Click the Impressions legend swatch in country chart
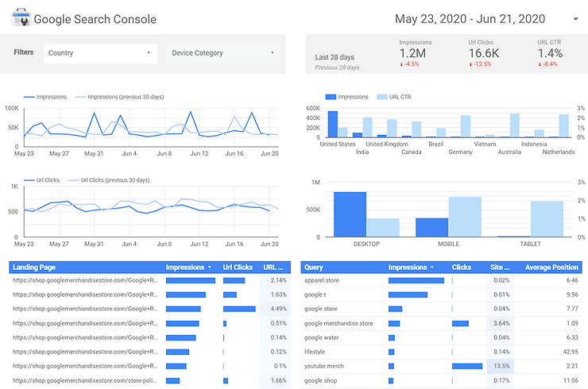Viewport: 588px width, 389px height. [x=331, y=97]
